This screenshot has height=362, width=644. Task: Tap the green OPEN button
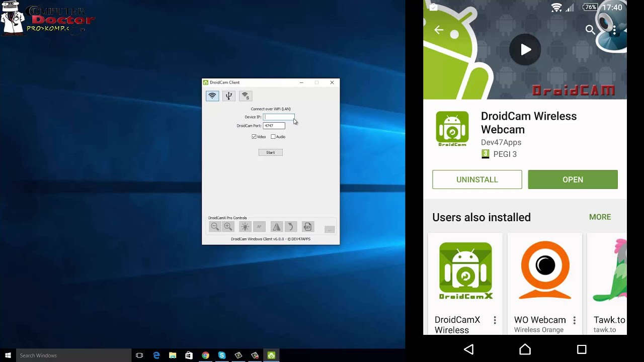[x=573, y=179]
